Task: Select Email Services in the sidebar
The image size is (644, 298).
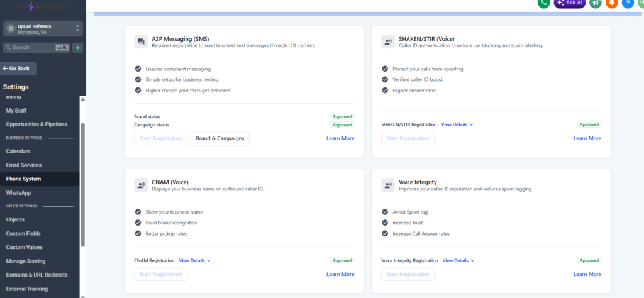Action: pyautogui.click(x=23, y=165)
